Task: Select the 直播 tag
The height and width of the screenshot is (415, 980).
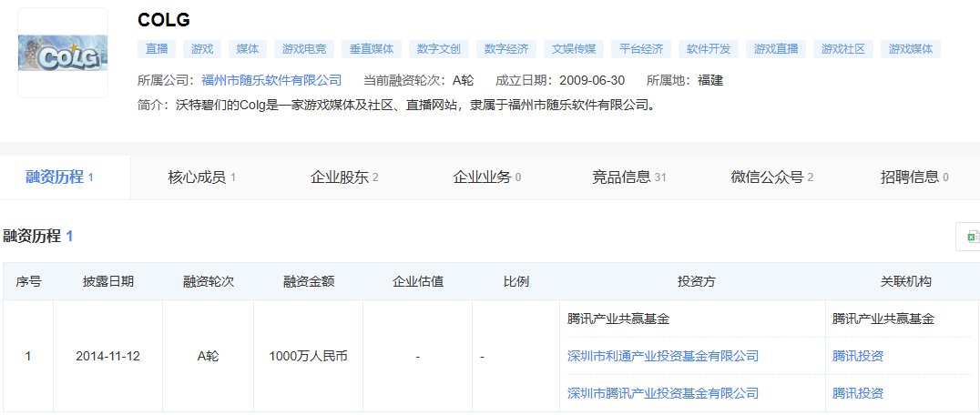Action: pos(157,49)
